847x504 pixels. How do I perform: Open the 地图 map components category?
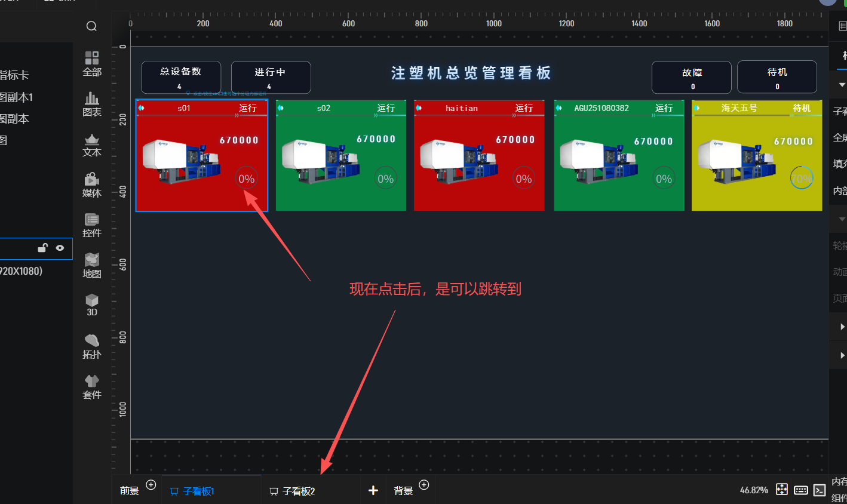(92, 266)
